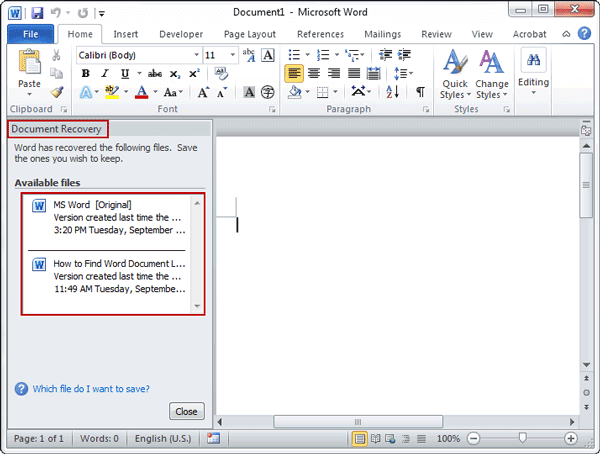Click English (U.S.) language indicator
This screenshot has height=454, width=600.
[163, 438]
